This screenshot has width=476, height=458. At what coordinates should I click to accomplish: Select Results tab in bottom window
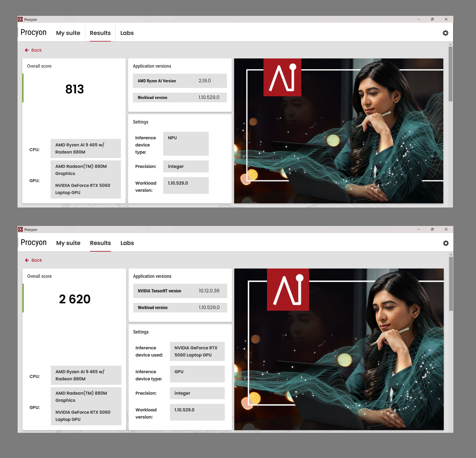click(100, 243)
